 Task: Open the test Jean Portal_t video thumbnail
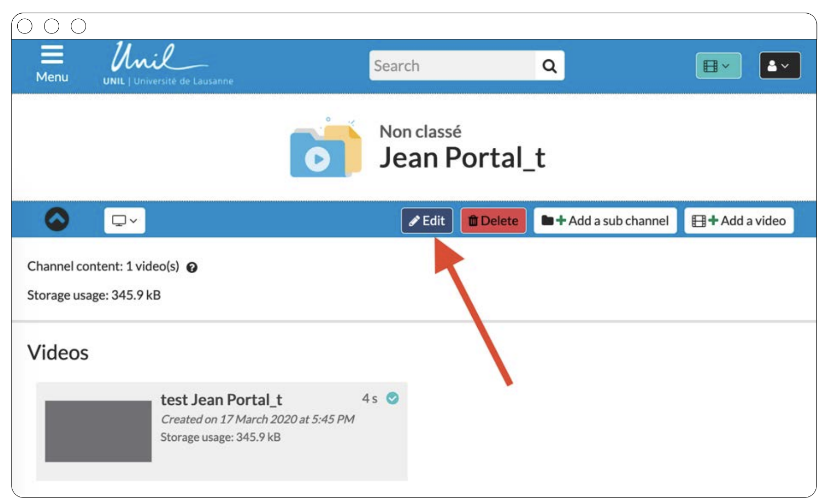[x=98, y=431]
